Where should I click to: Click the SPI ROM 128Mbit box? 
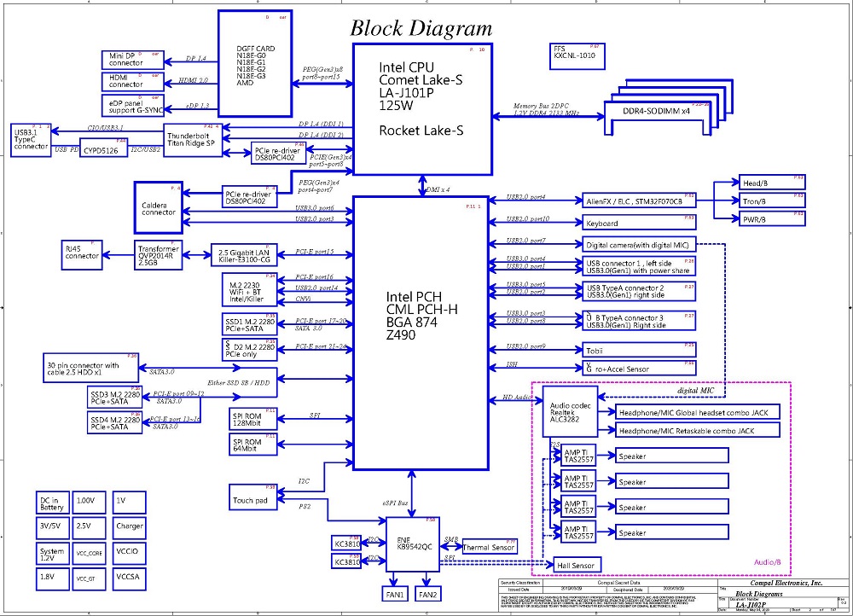(x=253, y=418)
